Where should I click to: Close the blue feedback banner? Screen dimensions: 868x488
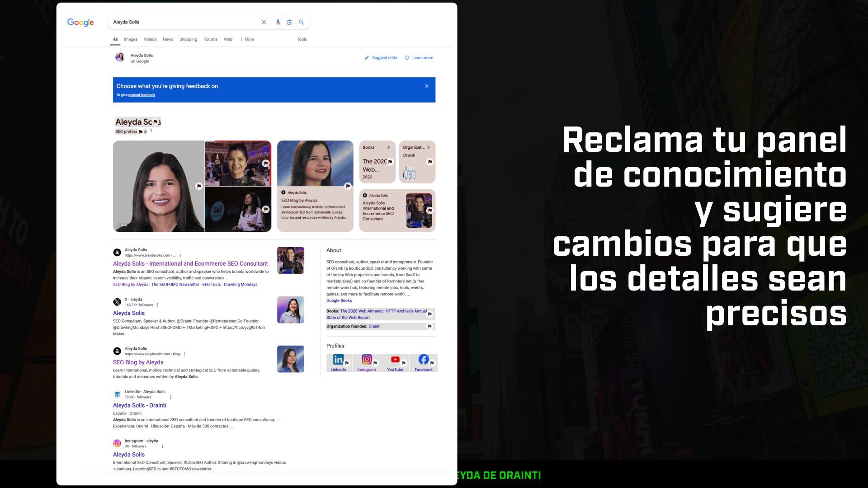[426, 86]
